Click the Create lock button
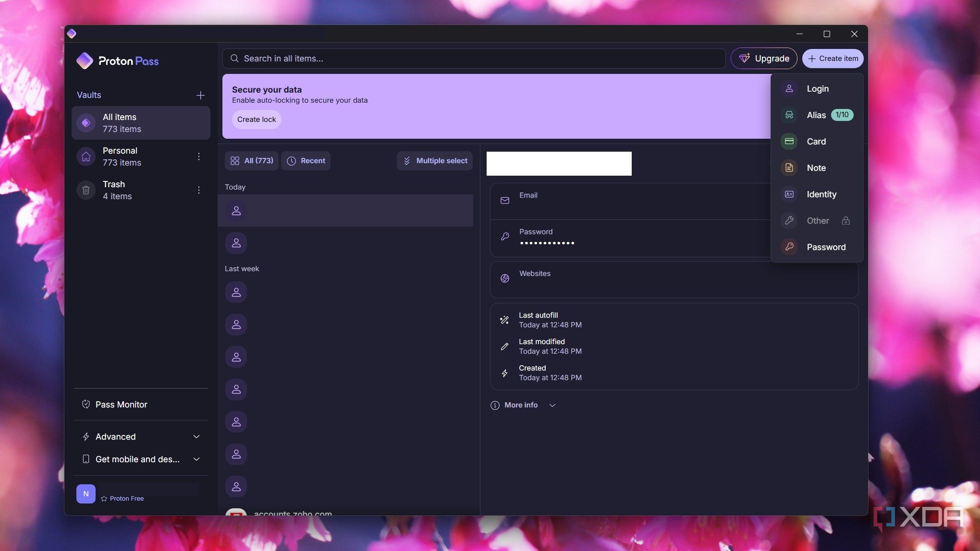The height and width of the screenshot is (551, 980). point(257,120)
